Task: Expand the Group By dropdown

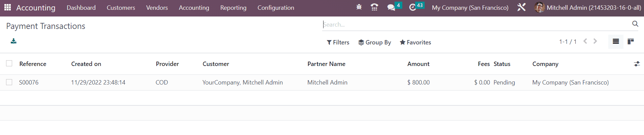Action: 374,42
